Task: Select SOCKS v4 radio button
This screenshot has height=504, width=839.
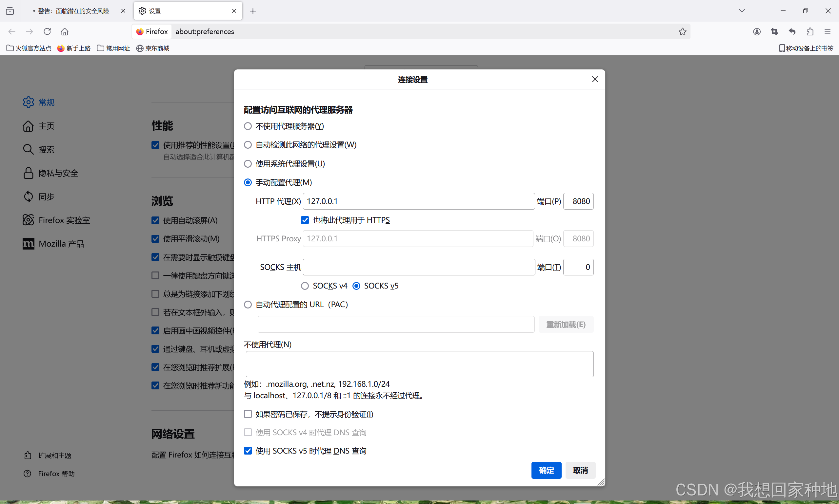Action: pyautogui.click(x=305, y=286)
